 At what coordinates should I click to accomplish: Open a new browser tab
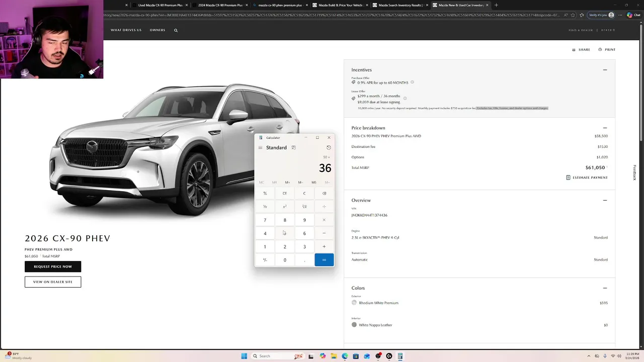(496, 5)
